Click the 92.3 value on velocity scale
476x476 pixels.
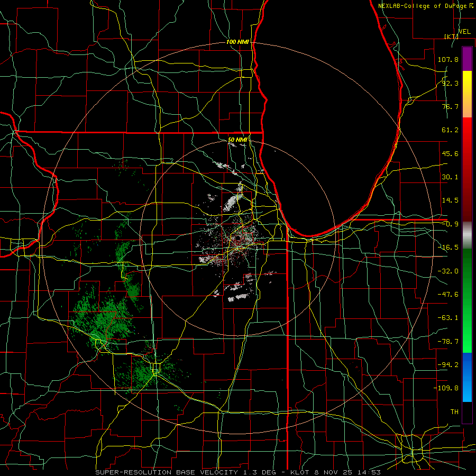(x=450, y=83)
